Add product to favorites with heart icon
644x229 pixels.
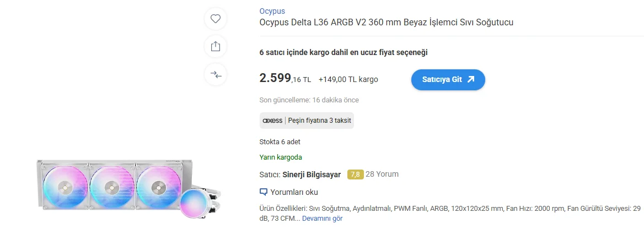(x=215, y=19)
